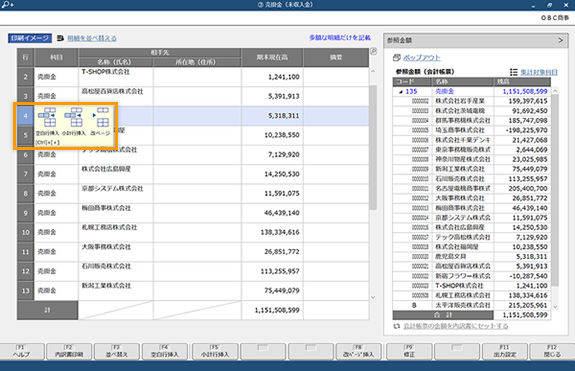
Task: Select 株式会社岩手産業 in the reference list
Action: (460, 101)
